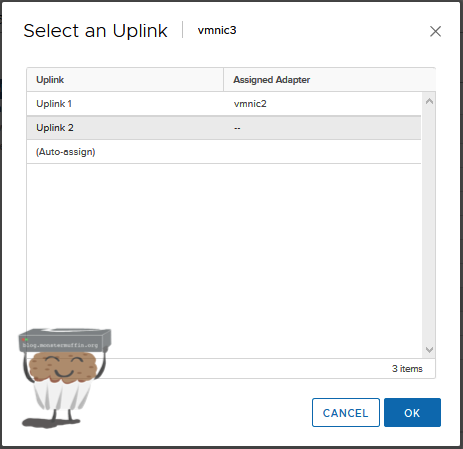Click the divider between the column headers
This screenshot has height=449, width=463.
[x=223, y=79]
